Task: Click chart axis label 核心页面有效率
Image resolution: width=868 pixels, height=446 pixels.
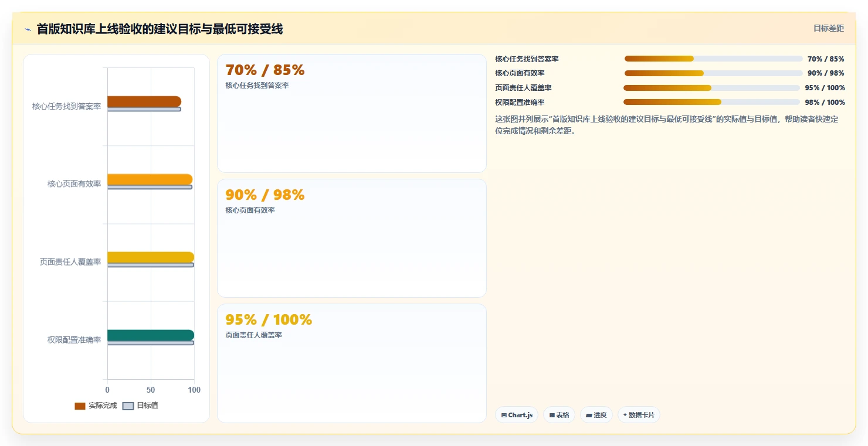Action: pos(74,184)
